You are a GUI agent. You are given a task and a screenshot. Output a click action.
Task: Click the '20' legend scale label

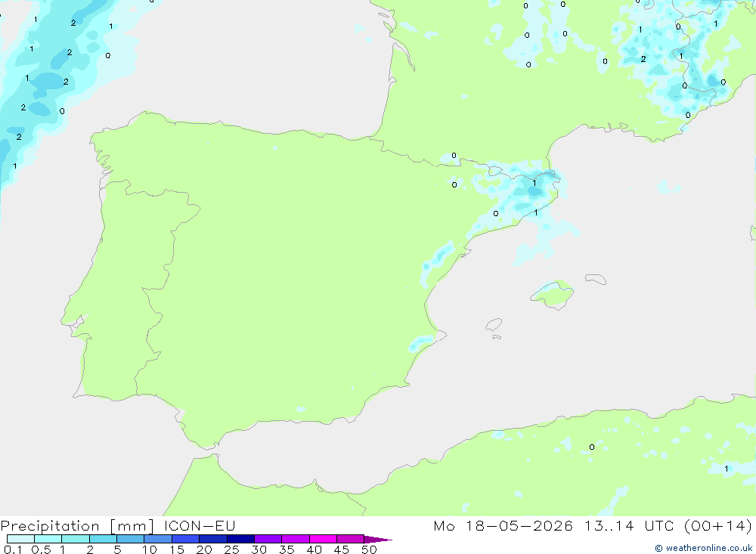pyautogui.click(x=204, y=549)
